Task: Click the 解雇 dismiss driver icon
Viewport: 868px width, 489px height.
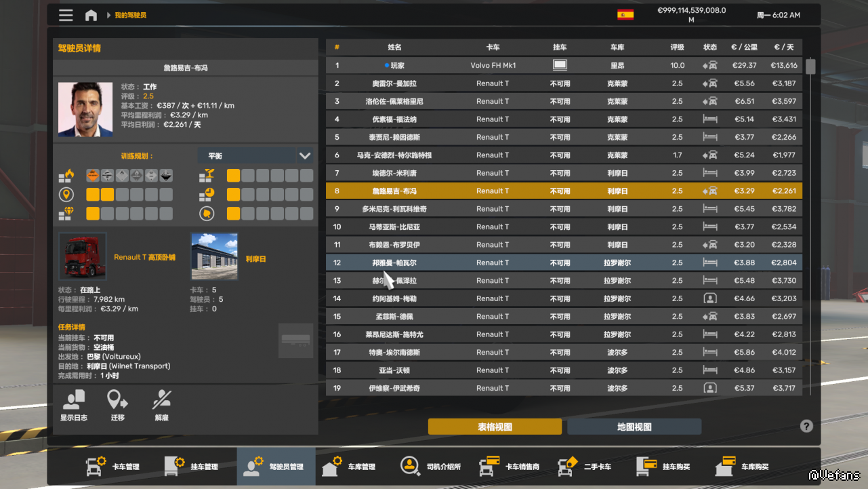Action: click(161, 406)
